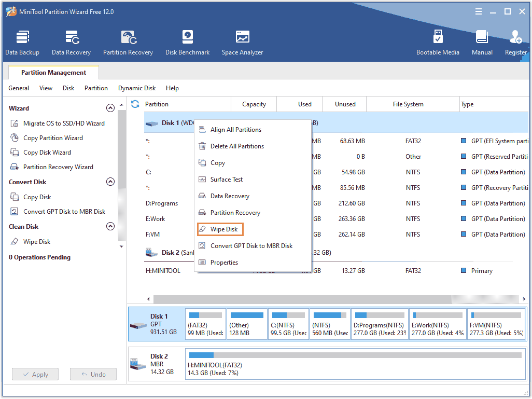532x399 pixels.
Task: Click the Disk 2 drive icon in the partition list
Action: click(x=151, y=253)
